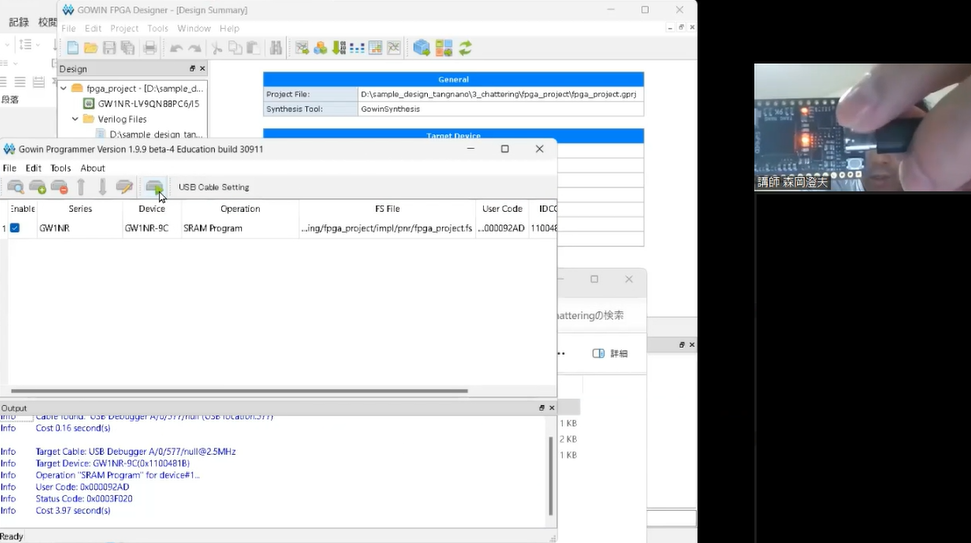The height and width of the screenshot is (543, 971).
Task: Click the Remove Device icon with red minus
Action: pos(60,187)
